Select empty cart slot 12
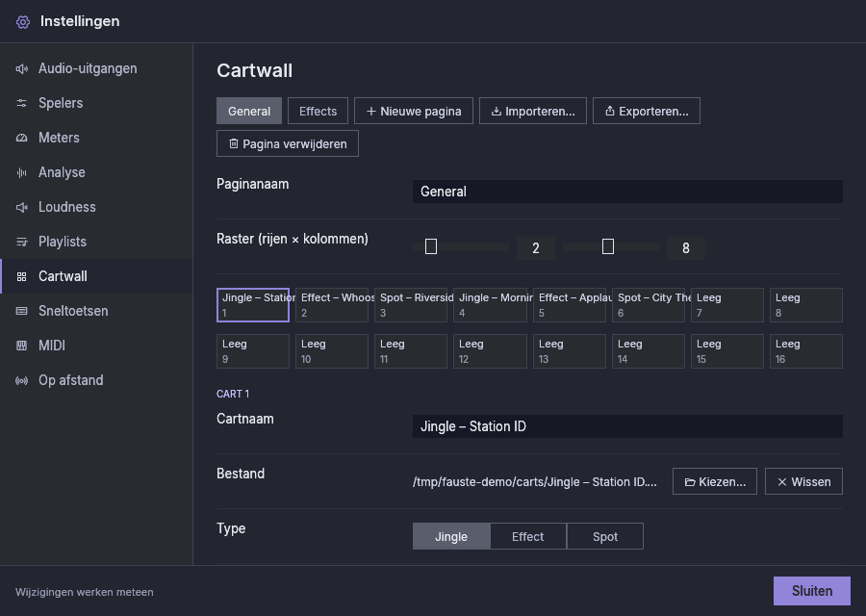 (x=490, y=351)
